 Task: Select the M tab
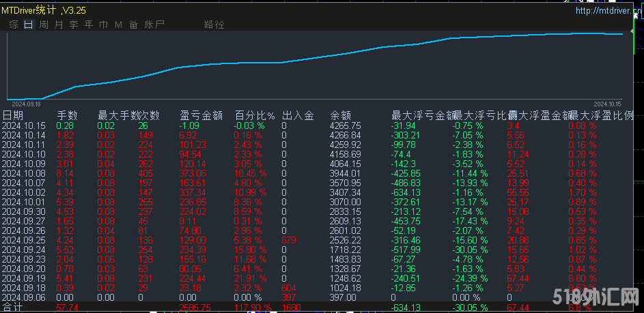tap(118, 25)
